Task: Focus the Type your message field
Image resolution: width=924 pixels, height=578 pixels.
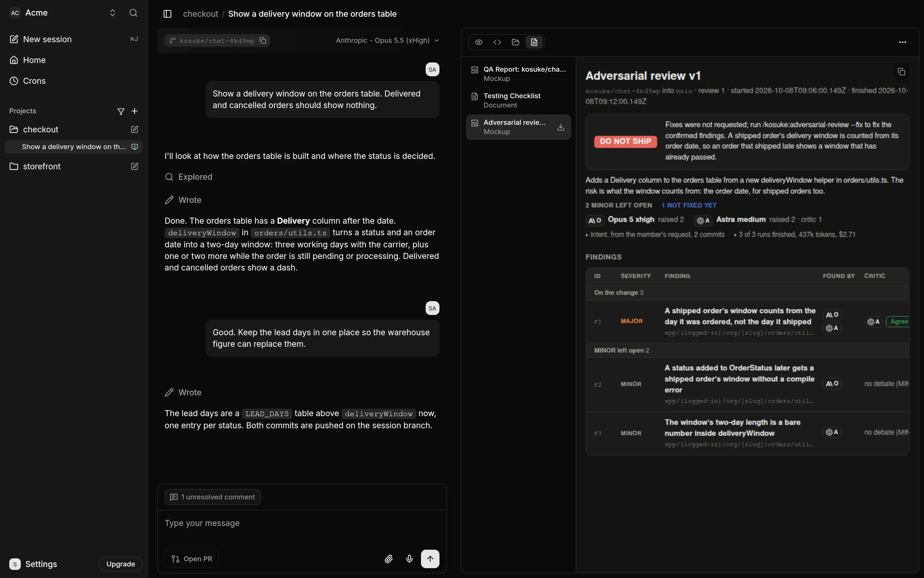Action: coord(302,523)
